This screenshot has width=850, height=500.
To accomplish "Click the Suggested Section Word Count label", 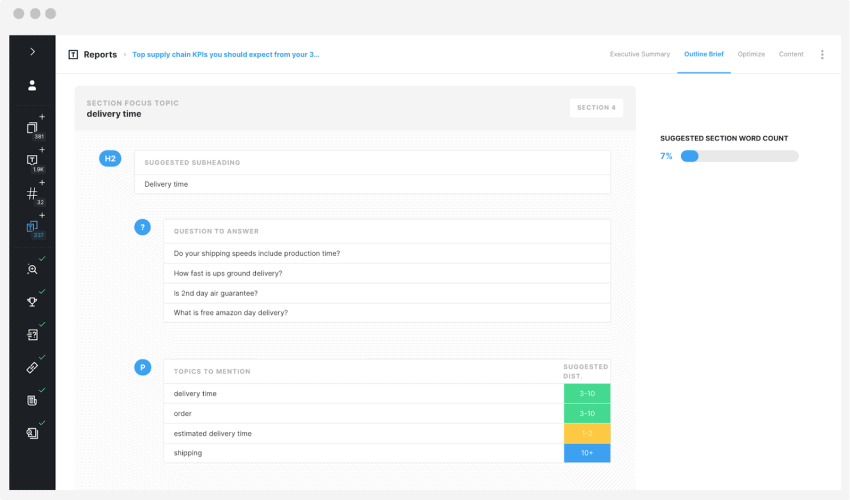I will (x=724, y=138).
